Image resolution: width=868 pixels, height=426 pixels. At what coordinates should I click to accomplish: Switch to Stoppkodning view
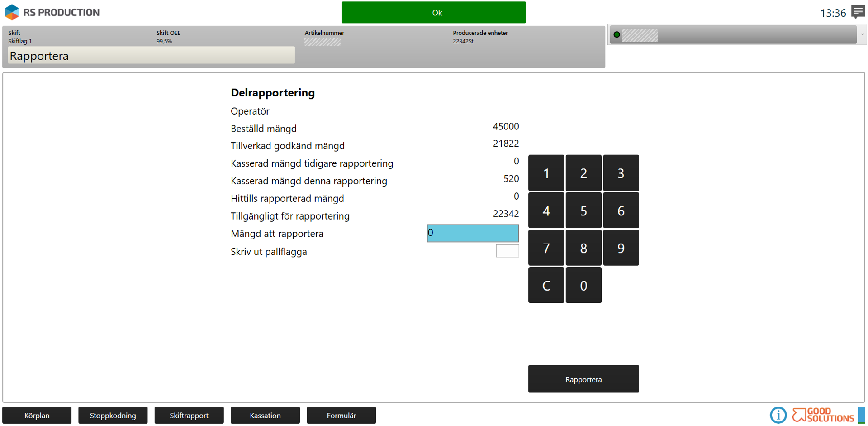click(x=113, y=415)
